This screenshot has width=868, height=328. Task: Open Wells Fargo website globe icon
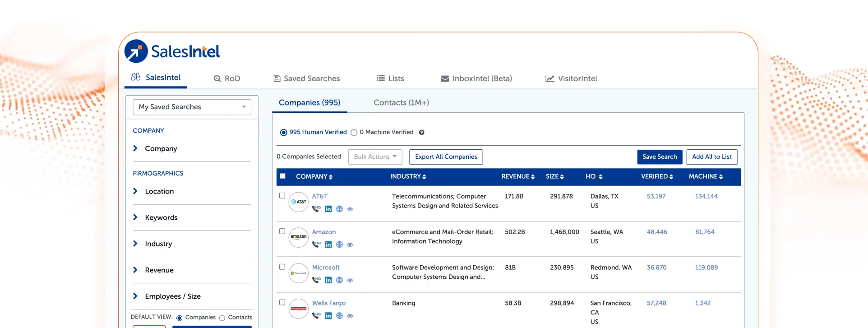(340, 316)
